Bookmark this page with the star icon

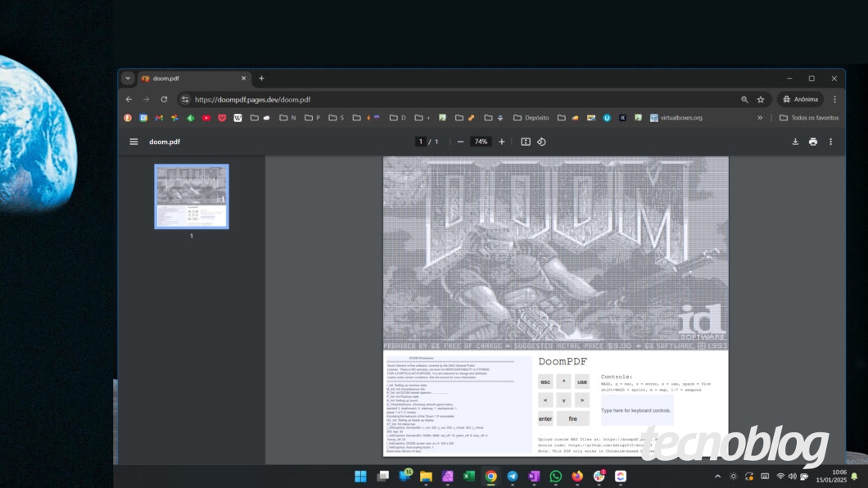click(x=761, y=99)
